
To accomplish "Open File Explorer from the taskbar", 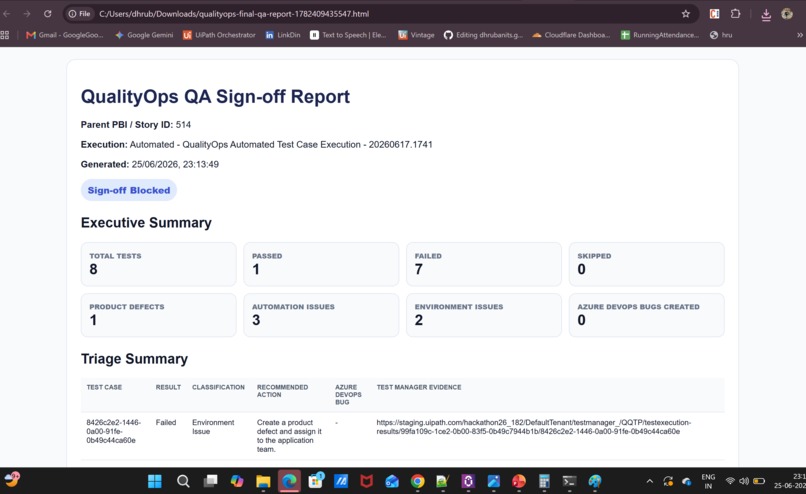I will click(263, 481).
